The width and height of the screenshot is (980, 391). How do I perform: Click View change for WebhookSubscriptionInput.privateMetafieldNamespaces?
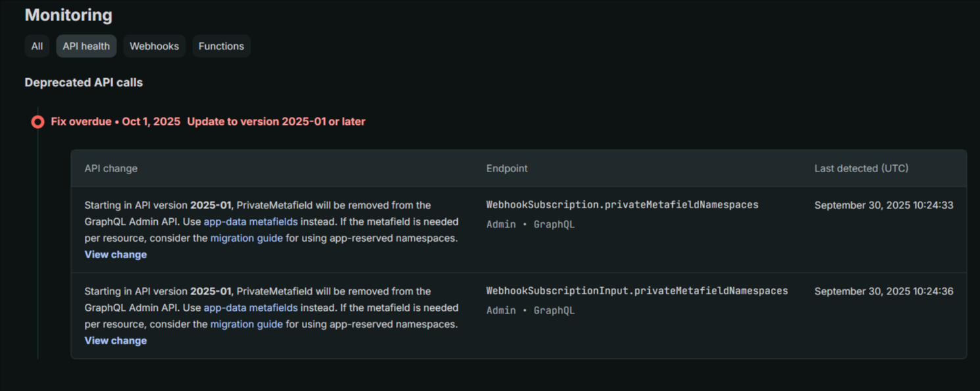[x=116, y=341]
